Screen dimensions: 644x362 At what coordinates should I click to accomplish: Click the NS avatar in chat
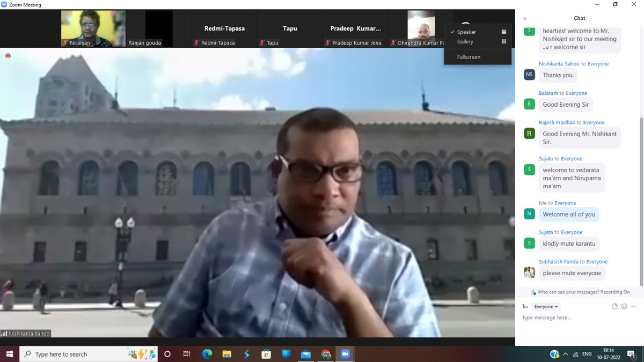coord(529,75)
